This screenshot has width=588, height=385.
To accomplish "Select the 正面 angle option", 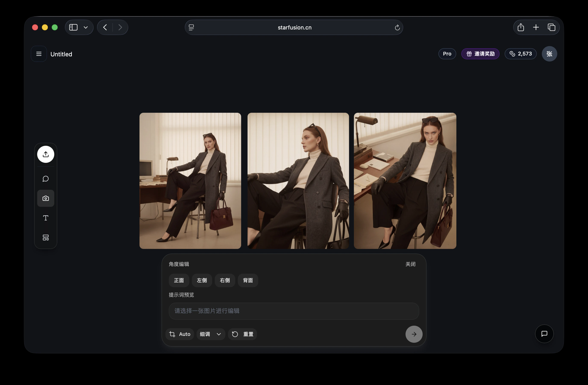I will 179,280.
